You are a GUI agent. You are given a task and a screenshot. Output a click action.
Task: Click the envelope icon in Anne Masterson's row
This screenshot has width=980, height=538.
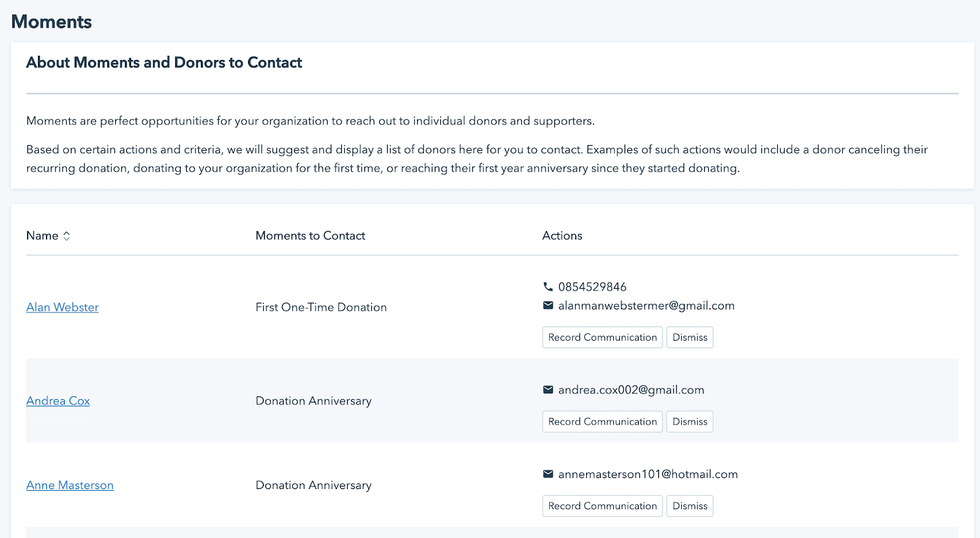(548, 474)
